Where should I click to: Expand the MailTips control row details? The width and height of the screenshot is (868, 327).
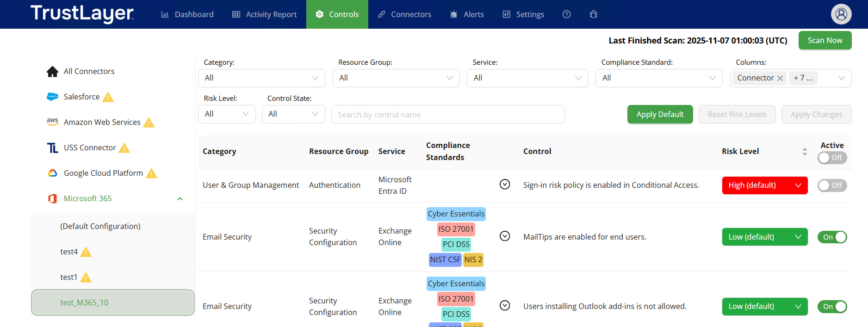pyautogui.click(x=505, y=236)
